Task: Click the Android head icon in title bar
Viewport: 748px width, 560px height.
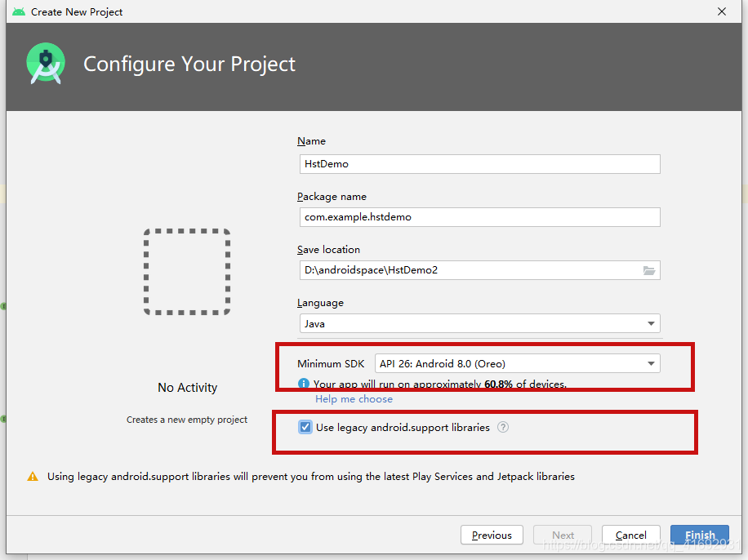Action: [19, 12]
